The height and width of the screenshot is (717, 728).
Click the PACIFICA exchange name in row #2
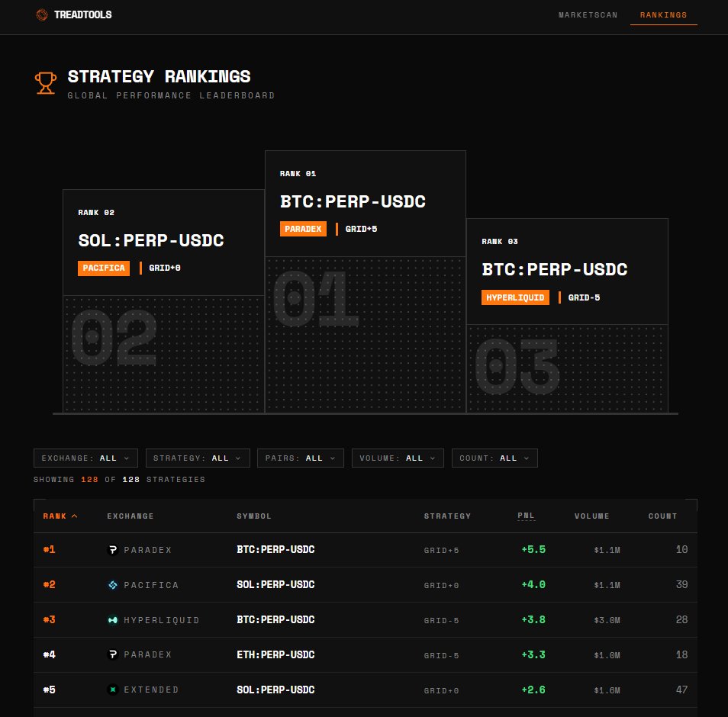tap(151, 585)
